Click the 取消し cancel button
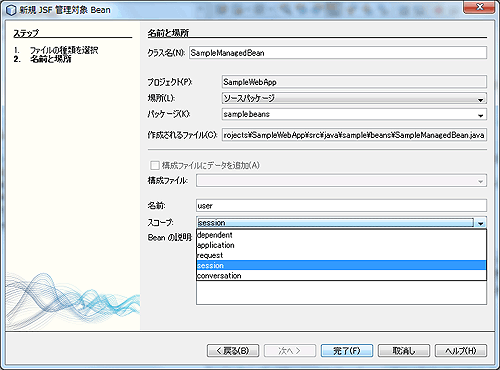 pos(404,351)
